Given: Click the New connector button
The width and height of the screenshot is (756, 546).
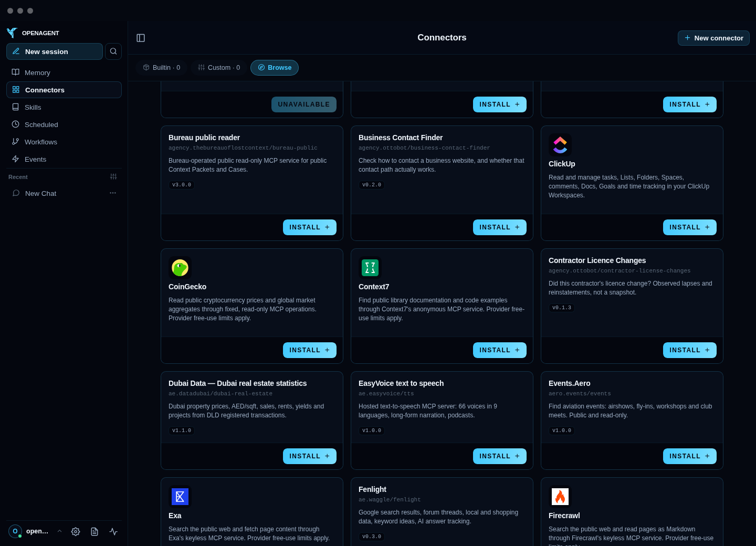Looking at the screenshot, I should click(713, 38).
